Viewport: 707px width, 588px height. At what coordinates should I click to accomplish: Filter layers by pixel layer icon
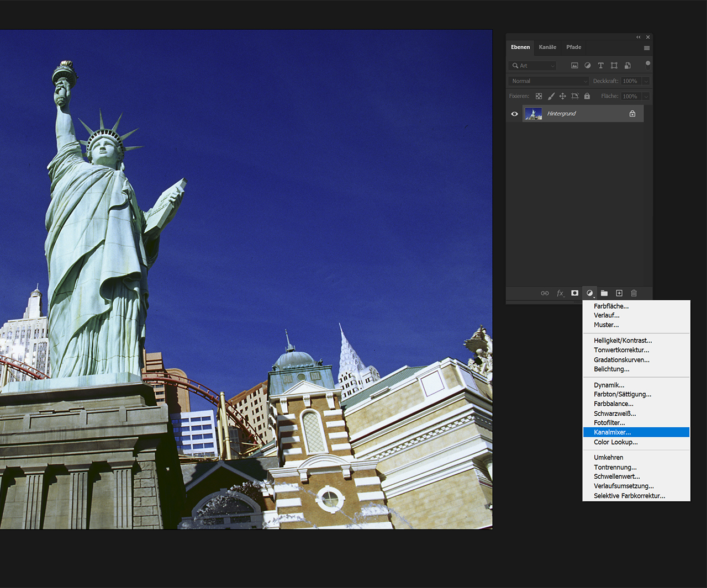tap(574, 66)
